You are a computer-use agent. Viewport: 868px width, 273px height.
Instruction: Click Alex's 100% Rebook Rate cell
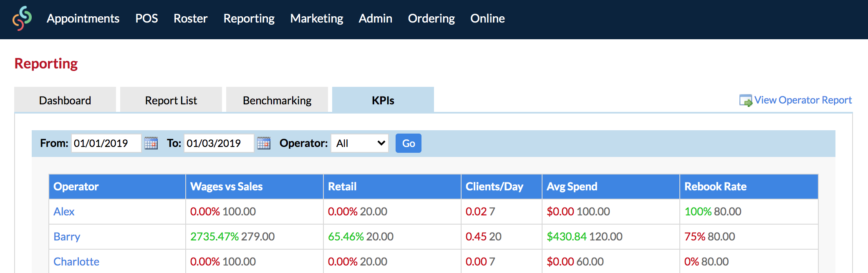point(749,212)
